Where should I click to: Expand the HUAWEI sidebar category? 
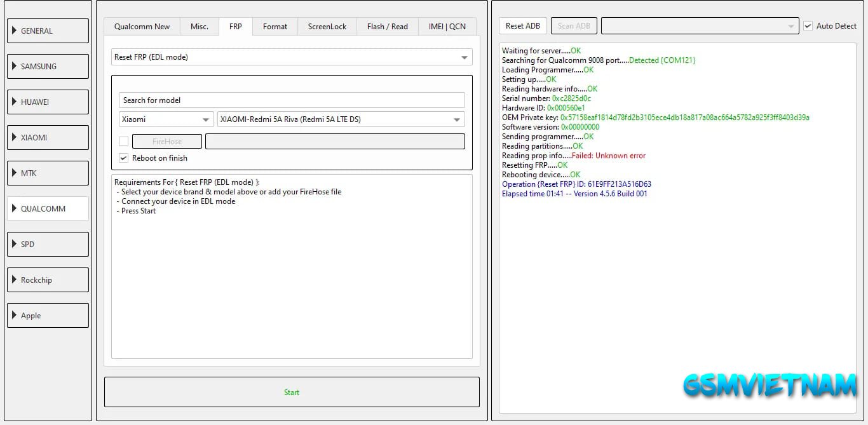(48, 102)
